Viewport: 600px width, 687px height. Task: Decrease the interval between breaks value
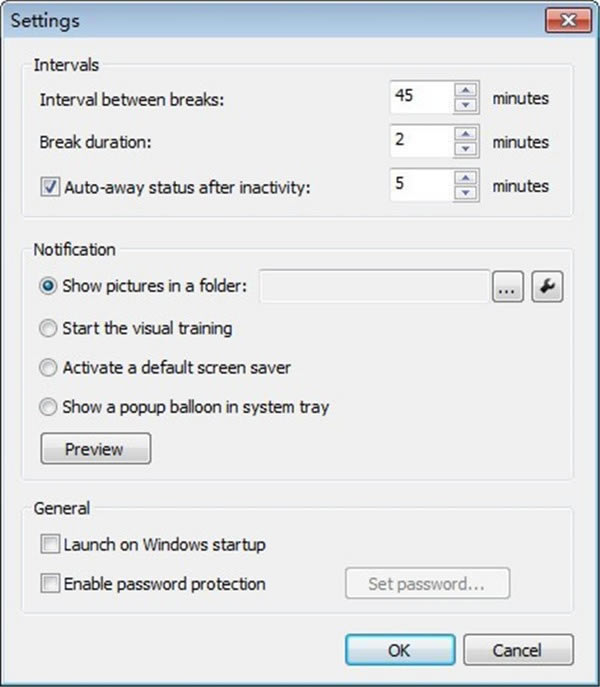click(x=466, y=105)
